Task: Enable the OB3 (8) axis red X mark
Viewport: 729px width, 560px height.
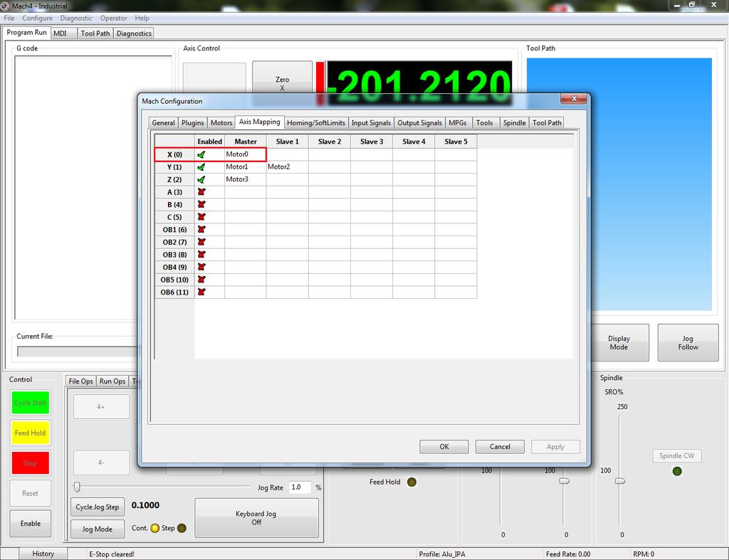Action: (201, 255)
